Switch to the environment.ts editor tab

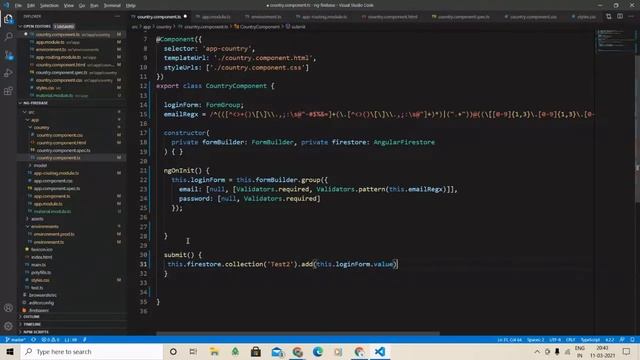(265, 17)
